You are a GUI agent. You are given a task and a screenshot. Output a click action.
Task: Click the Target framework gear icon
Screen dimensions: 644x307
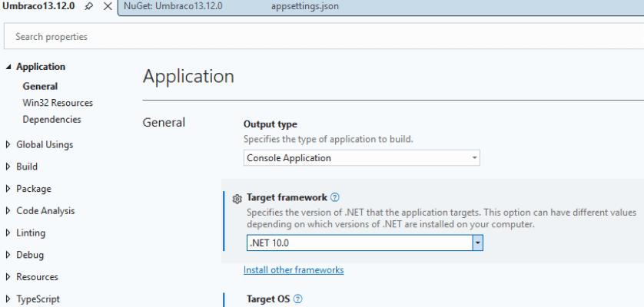[x=237, y=199]
